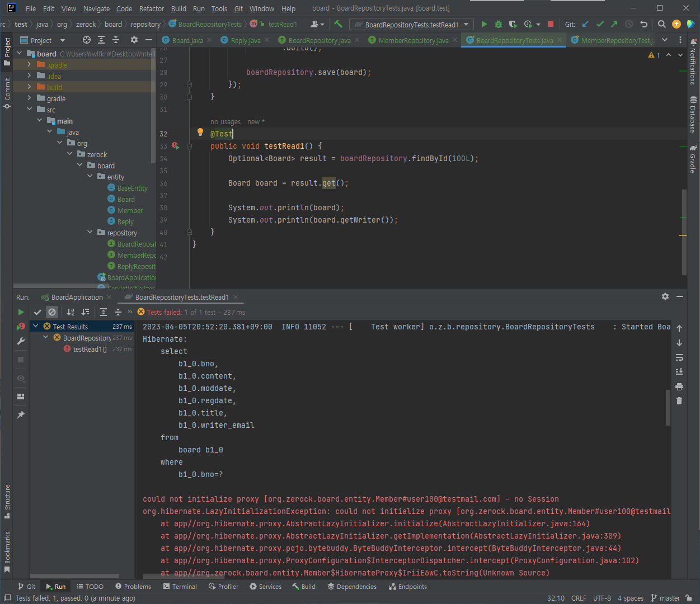This screenshot has height=604, width=700.
Task: Click the warning count indicator in editor
Action: click(x=654, y=55)
